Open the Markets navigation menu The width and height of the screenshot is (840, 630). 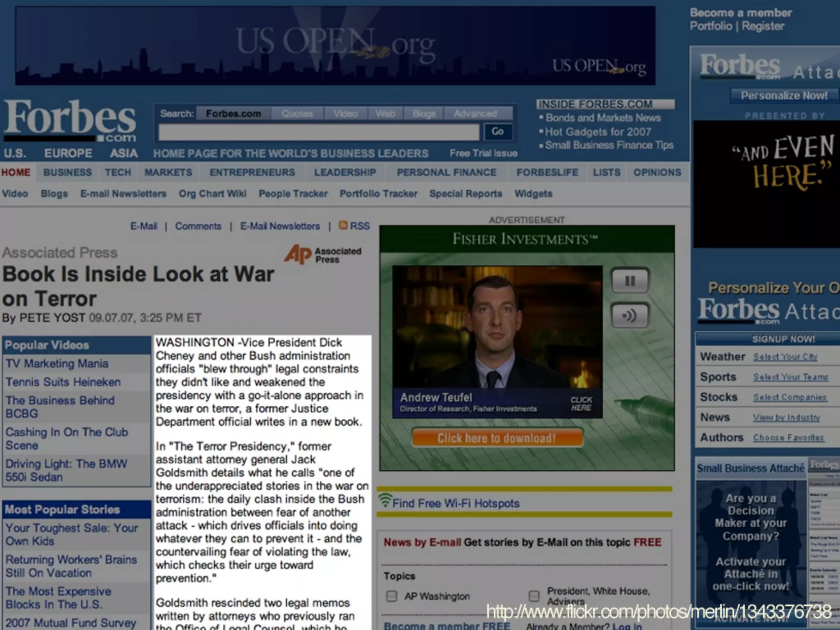click(168, 172)
